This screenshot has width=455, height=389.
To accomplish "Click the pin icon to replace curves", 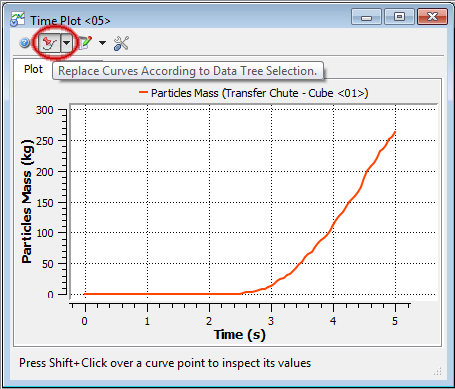I will coord(50,43).
